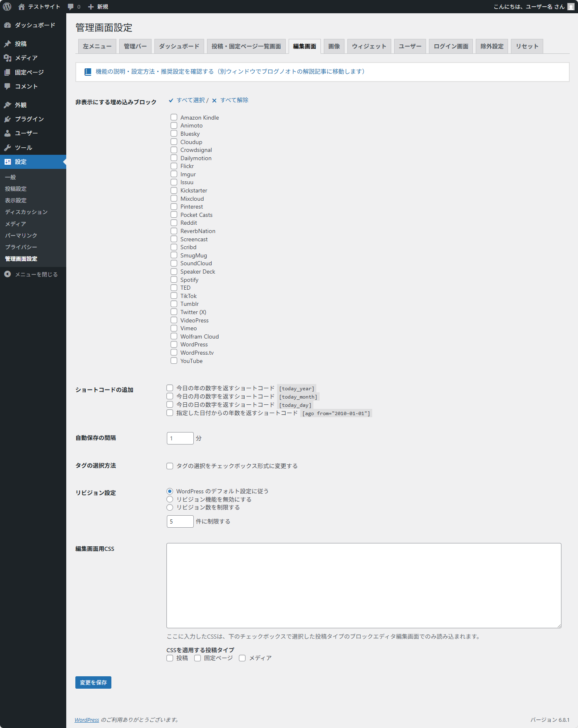Open the 投稿・固定ページ一覧画面 tab
578x728 pixels.
pyautogui.click(x=246, y=46)
